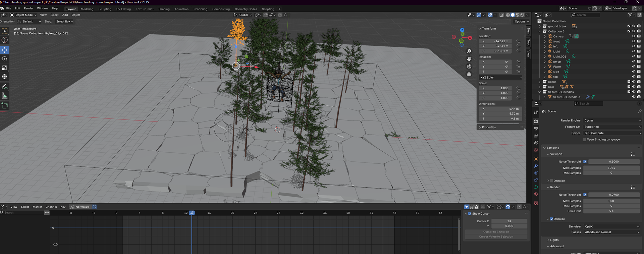The image size is (644, 254).
Task: Select the Scale tool
Action: coord(5,68)
